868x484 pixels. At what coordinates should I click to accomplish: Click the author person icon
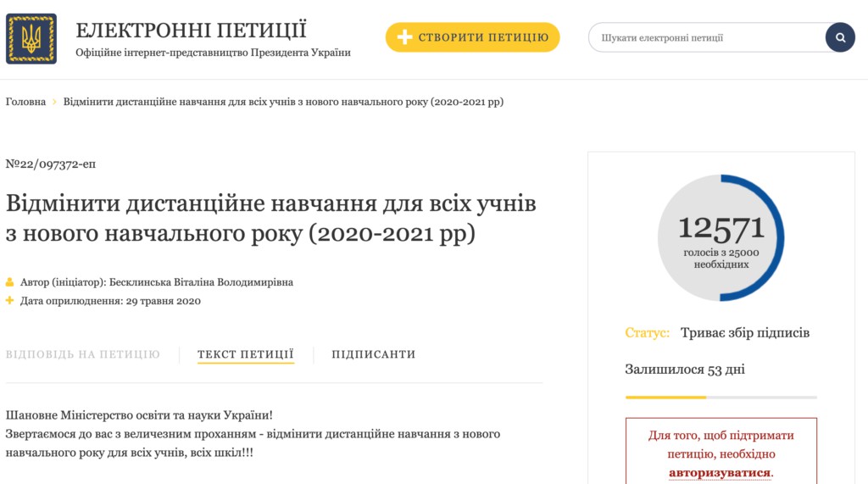(10, 282)
